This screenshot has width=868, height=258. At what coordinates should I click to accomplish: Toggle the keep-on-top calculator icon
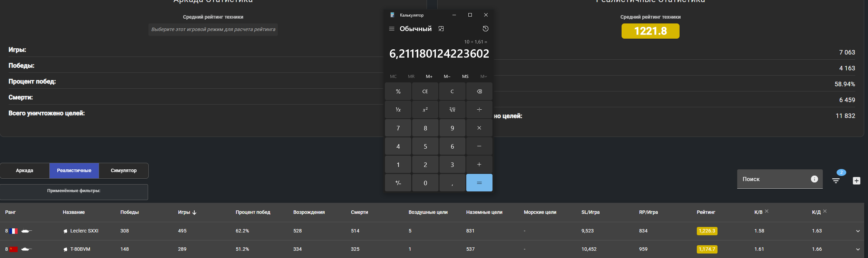[441, 29]
